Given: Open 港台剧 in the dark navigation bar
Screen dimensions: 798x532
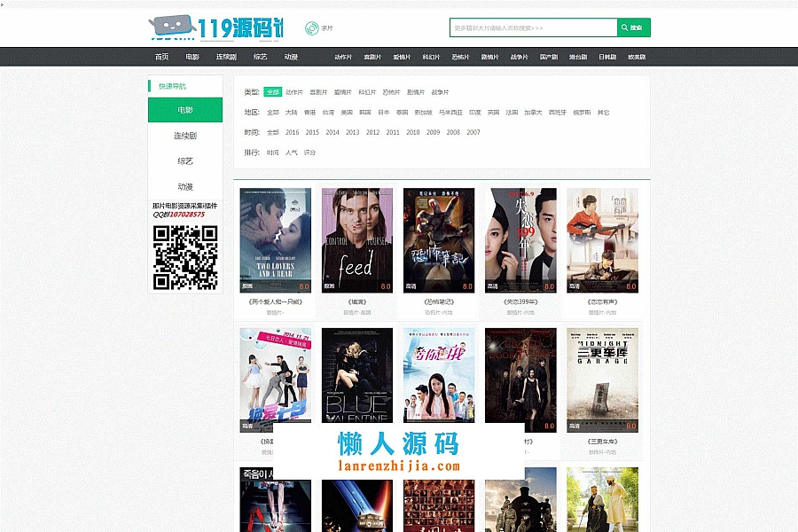Looking at the screenshot, I should point(578,57).
